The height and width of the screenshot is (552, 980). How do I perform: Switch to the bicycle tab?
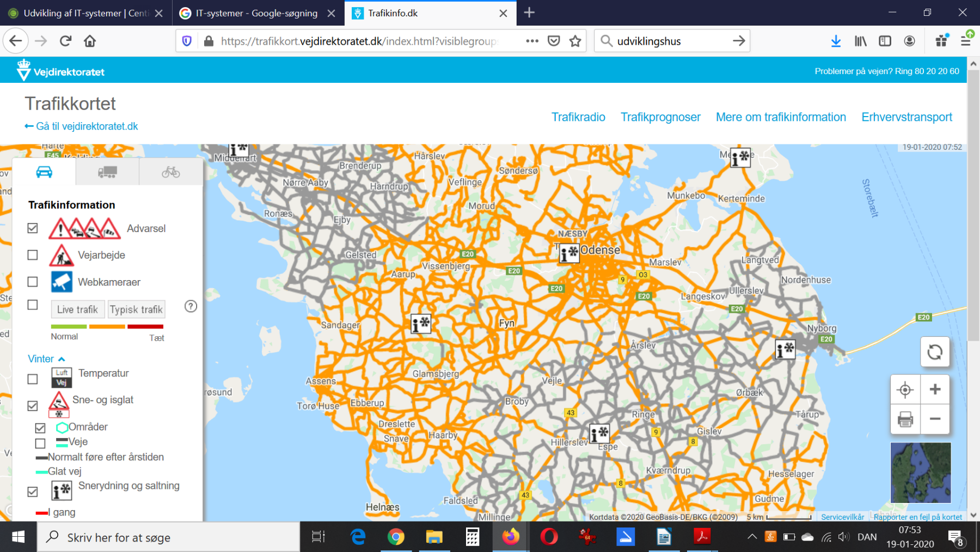click(x=171, y=172)
